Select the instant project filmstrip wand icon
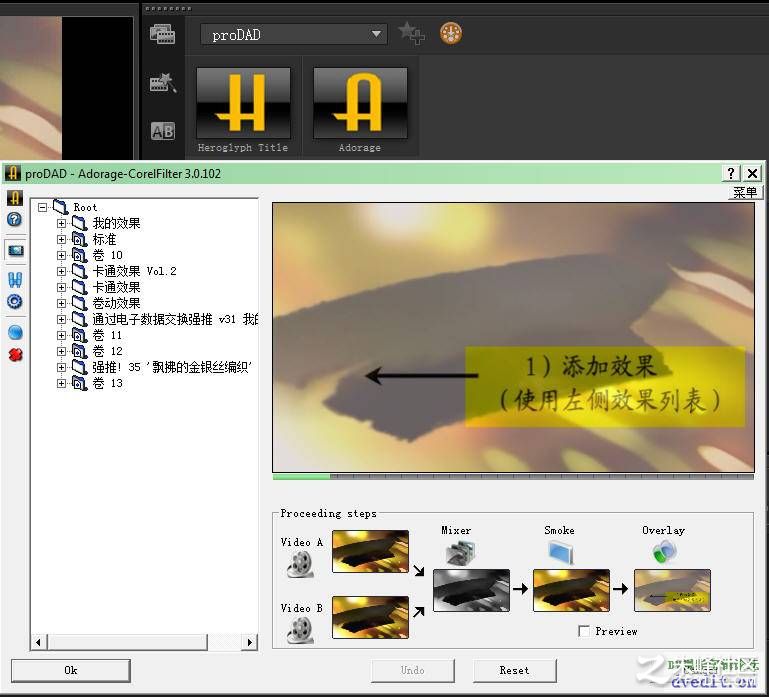 point(163,83)
